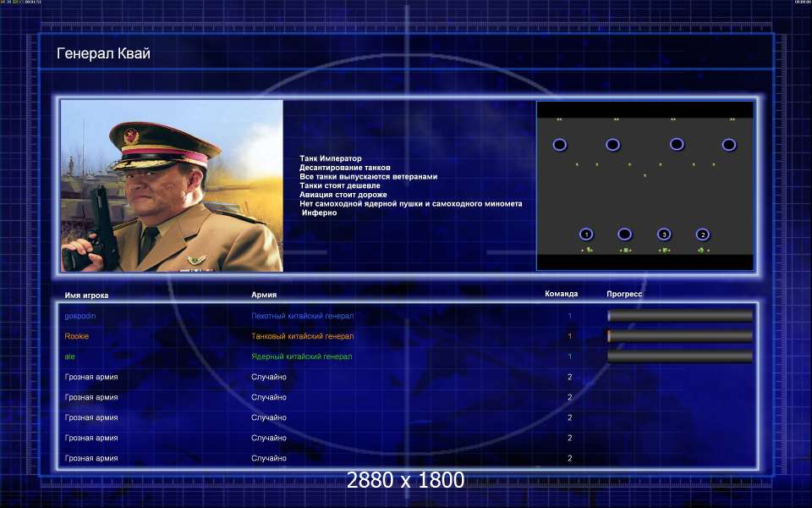The image size is (812, 508).
Task: Click 'Танковый китайский генерал' army entry
Action: click(x=303, y=336)
